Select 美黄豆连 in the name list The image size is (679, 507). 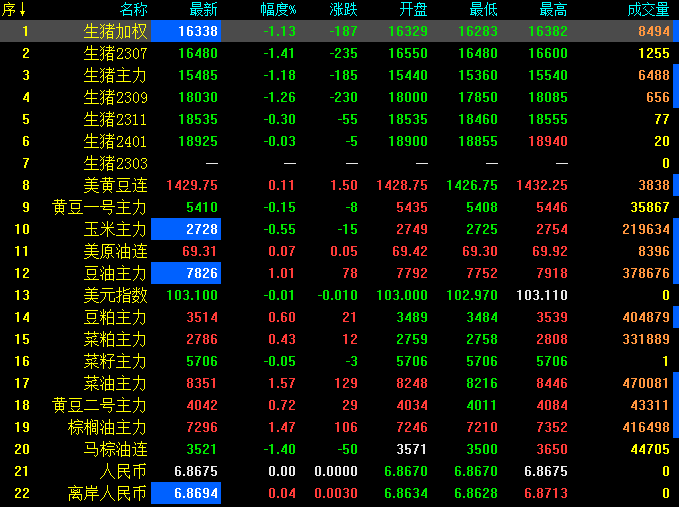pos(115,185)
